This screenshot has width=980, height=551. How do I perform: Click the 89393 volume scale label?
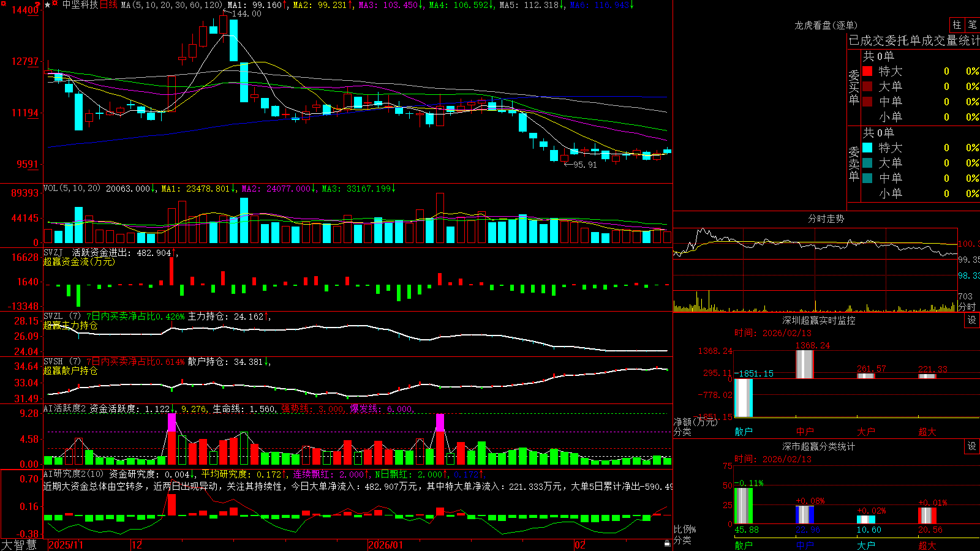pos(25,193)
